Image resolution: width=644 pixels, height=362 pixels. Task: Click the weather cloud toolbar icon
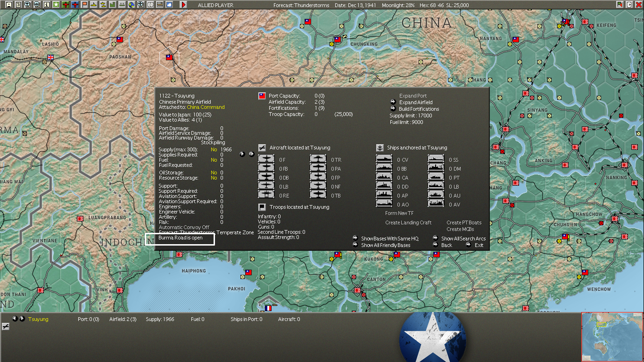pos(169,5)
